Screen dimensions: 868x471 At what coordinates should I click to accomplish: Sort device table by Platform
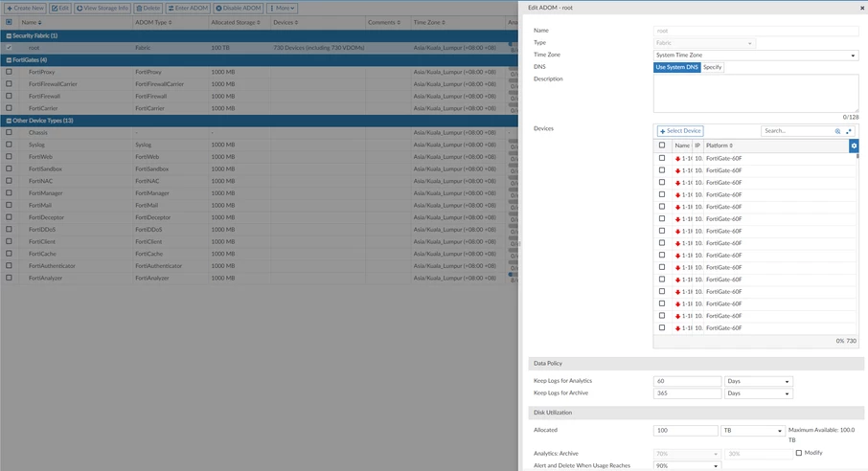pos(720,146)
